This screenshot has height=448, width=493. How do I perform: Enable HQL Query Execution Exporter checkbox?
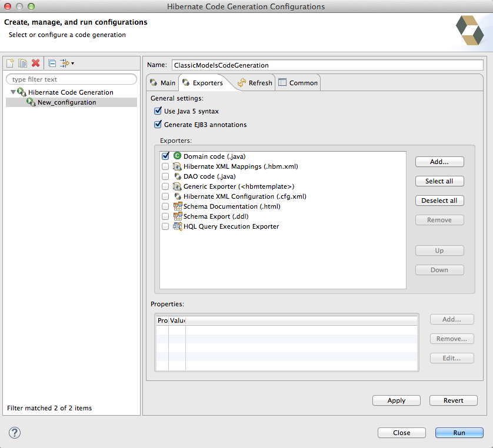165,226
